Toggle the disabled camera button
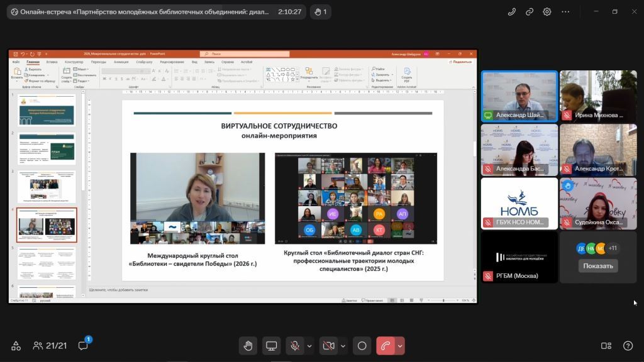This screenshot has height=362, width=644. 328,346
